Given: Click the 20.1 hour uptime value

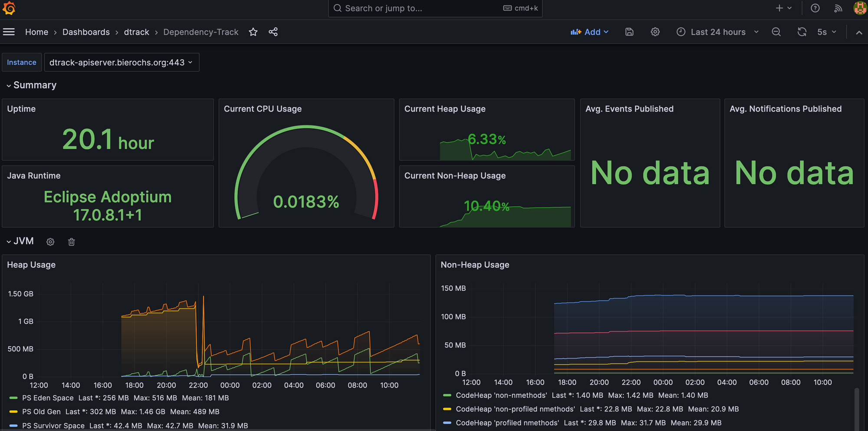Looking at the screenshot, I should (x=108, y=140).
